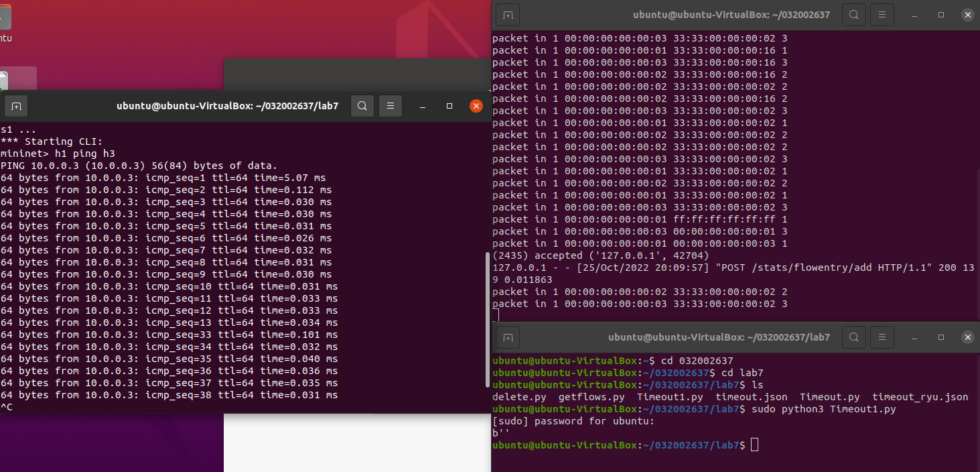Click the PING 10.0.0.3 header line

click(139, 166)
